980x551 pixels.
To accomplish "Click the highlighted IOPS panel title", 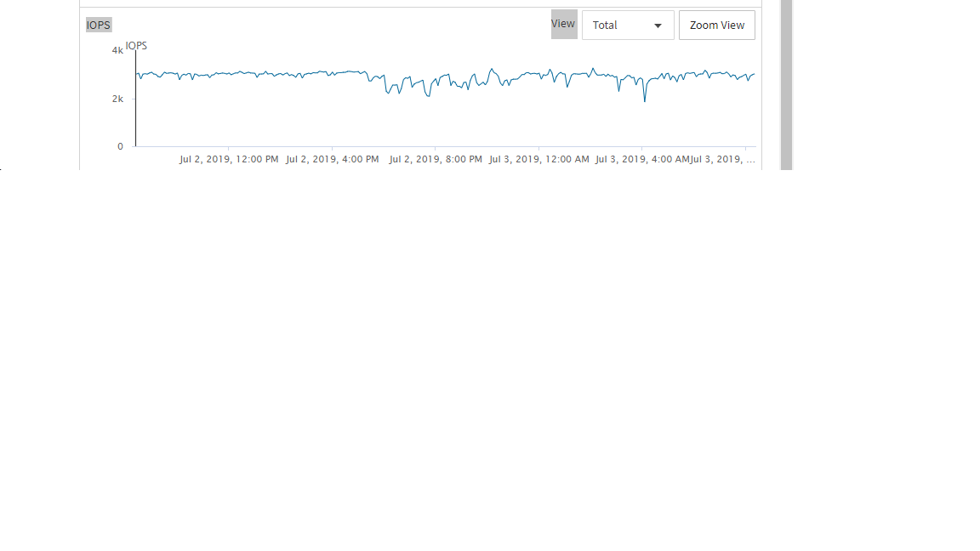I will pyautogui.click(x=99, y=25).
